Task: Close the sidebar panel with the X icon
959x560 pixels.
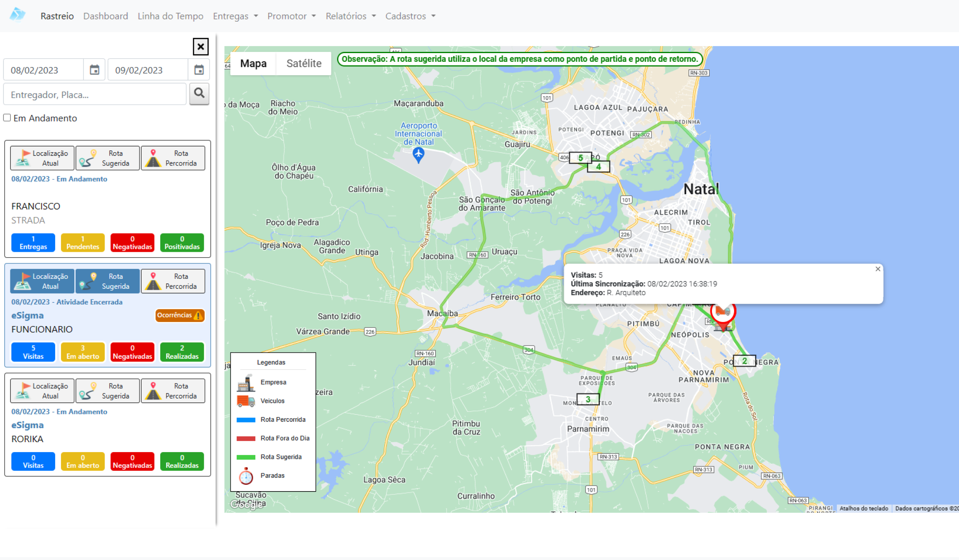Action: [x=201, y=46]
